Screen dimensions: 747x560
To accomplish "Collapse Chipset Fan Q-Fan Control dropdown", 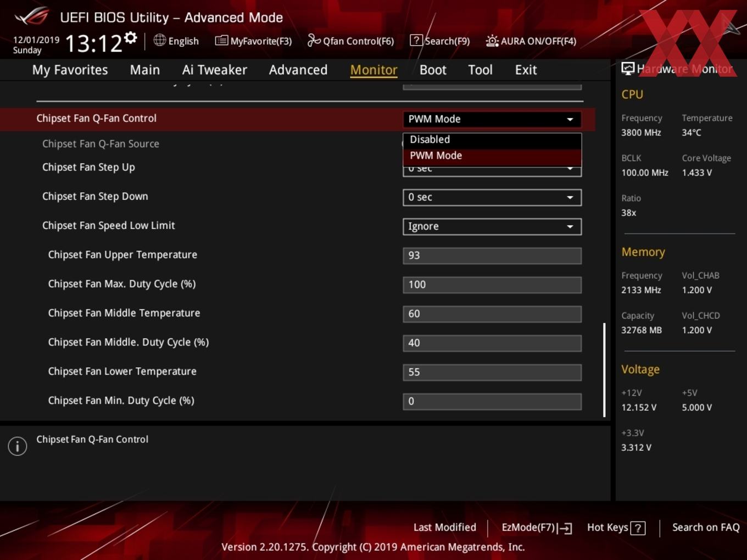I will coord(492,119).
